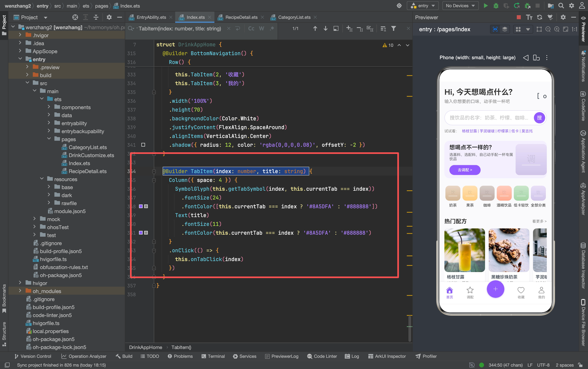Switch to RecipeDetail.ets tab
Image resolution: width=588 pixels, height=369 pixels.
point(241,17)
